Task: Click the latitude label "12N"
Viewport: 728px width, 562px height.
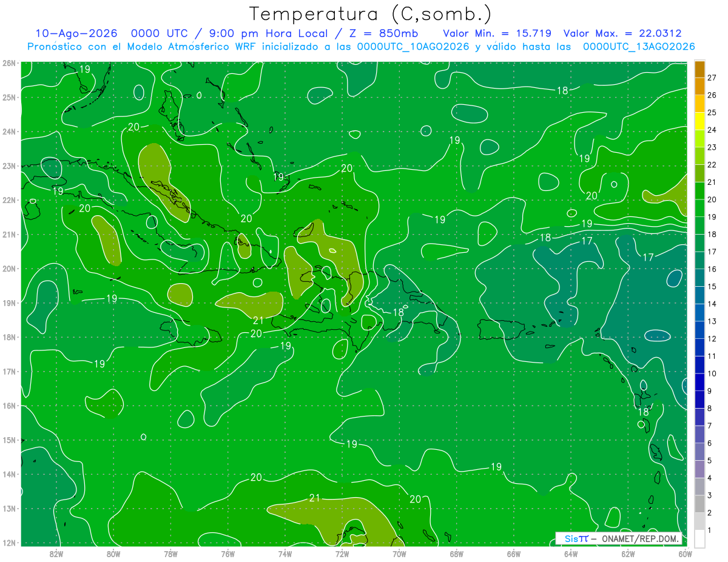Action: 9,543
